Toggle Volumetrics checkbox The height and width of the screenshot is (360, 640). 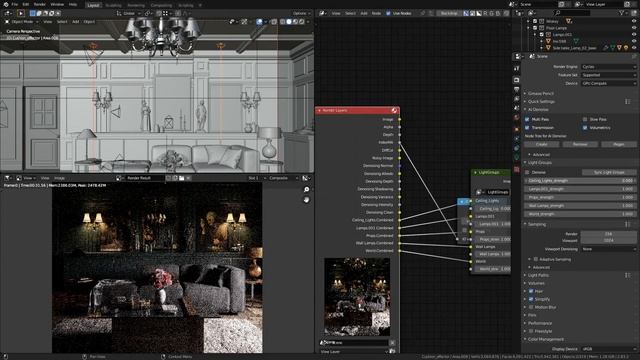tap(585, 128)
